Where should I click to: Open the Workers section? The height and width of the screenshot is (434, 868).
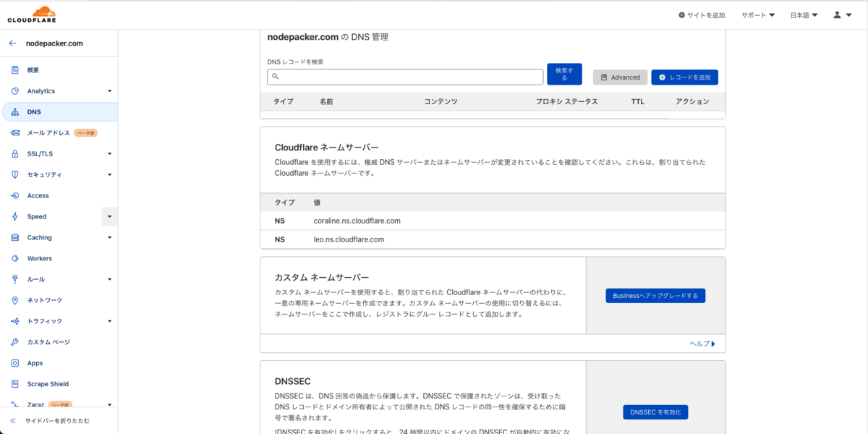pyautogui.click(x=40, y=258)
